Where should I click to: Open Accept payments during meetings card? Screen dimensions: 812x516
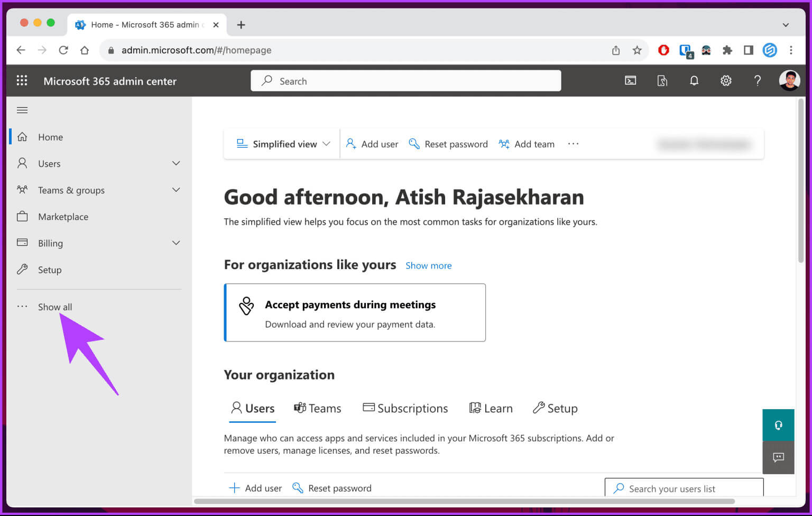[x=355, y=312]
